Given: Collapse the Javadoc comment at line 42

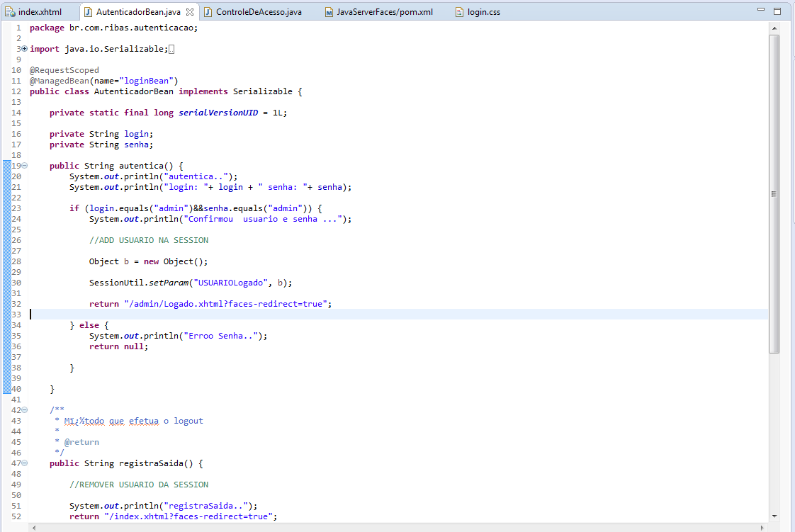Looking at the screenshot, I should [x=24, y=410].
